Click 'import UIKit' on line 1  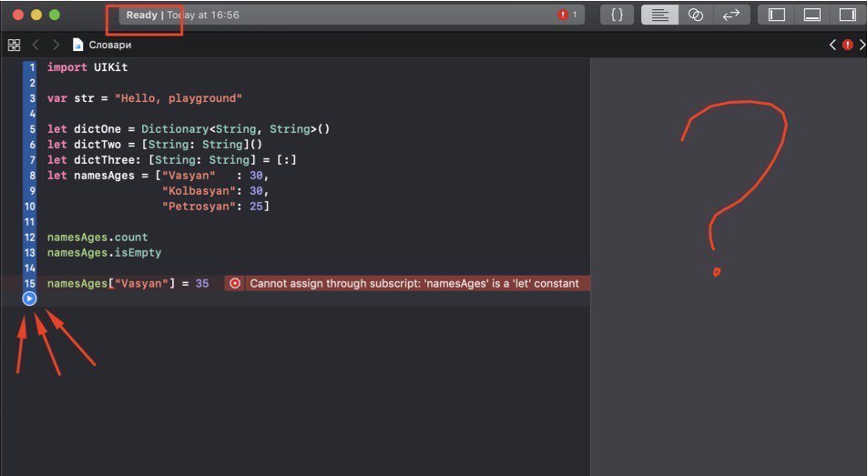click(87, 66)
